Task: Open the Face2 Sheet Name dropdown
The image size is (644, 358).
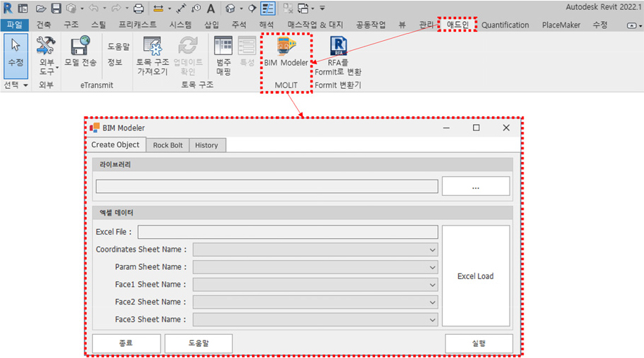Action: [x=315, y=302]
